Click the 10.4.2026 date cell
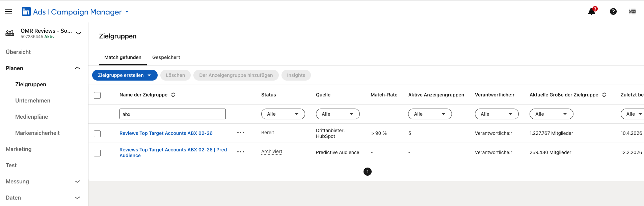This screenshot has width=644, height=206. pos(631,133)
